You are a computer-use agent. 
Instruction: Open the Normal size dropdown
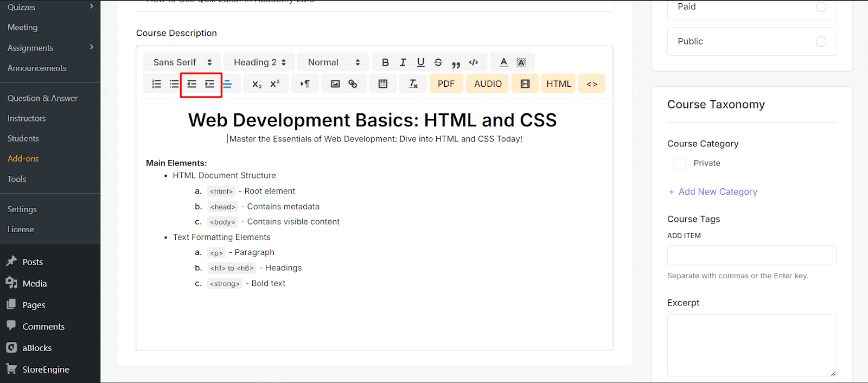[333, 62]
